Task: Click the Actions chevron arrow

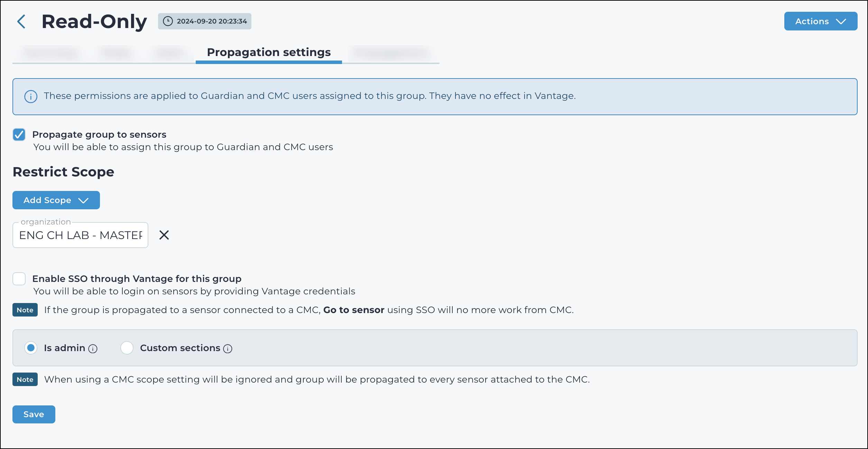Action: [841, 21]
